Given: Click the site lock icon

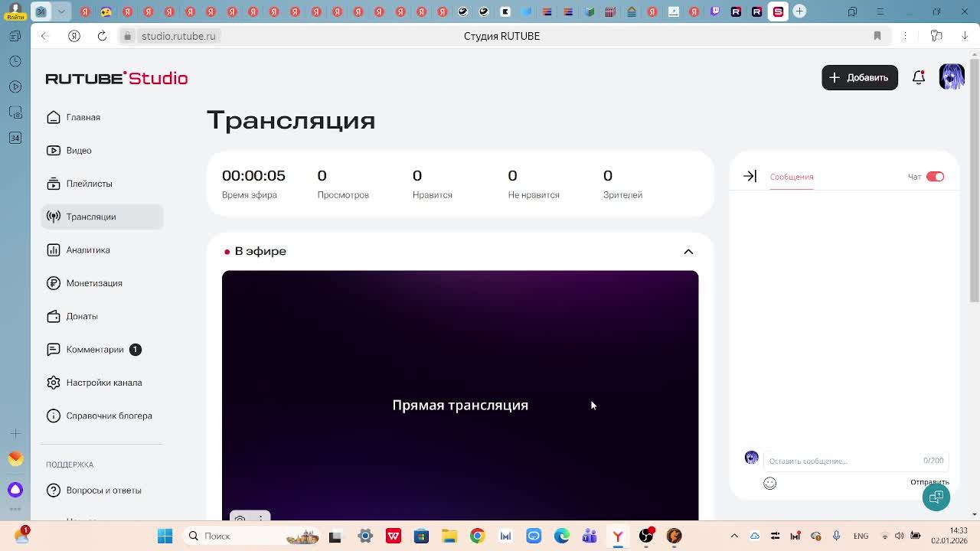Looking at the screenshot, I should click(x=128, y=36).
